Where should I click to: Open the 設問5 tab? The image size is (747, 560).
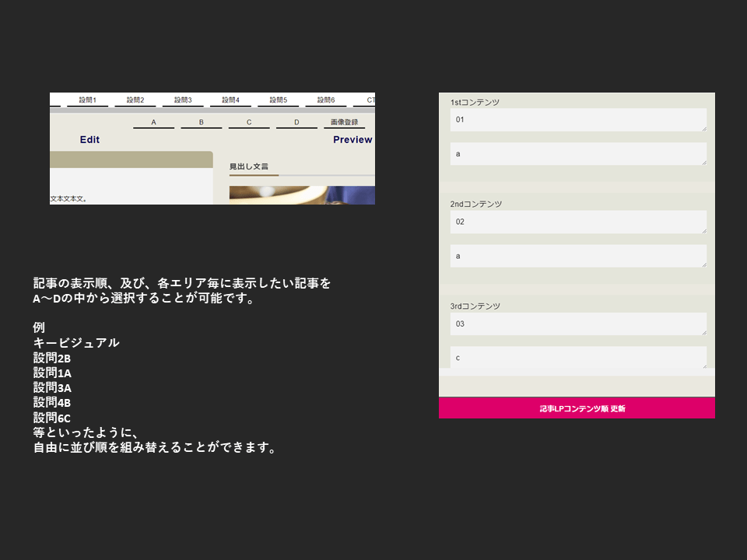278,100
